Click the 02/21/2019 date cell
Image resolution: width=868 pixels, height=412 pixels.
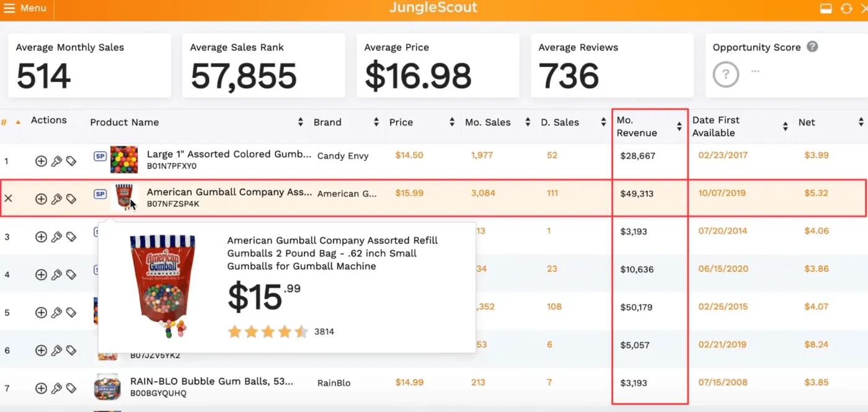(723, 344)
